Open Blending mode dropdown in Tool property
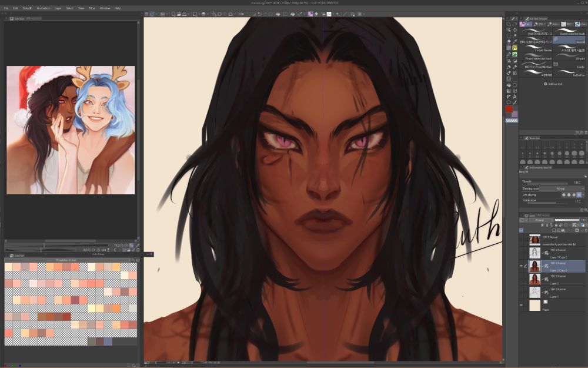The height and width of the screenshot is (368, 588). click(563, 188)
